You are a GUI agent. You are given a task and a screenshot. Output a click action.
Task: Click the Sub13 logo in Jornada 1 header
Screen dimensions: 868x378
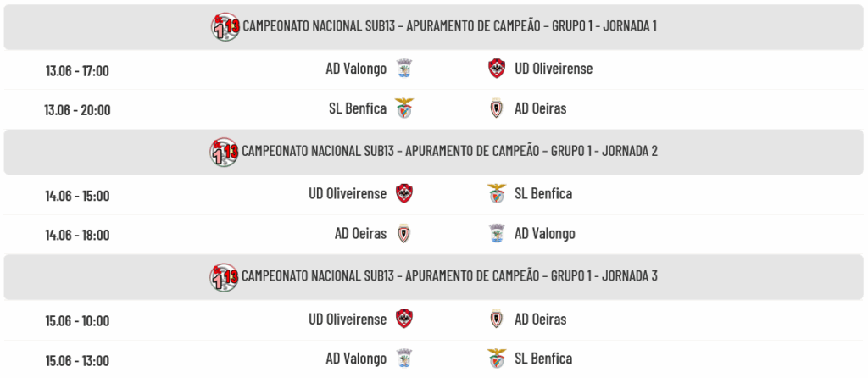[x=225, y=26]
